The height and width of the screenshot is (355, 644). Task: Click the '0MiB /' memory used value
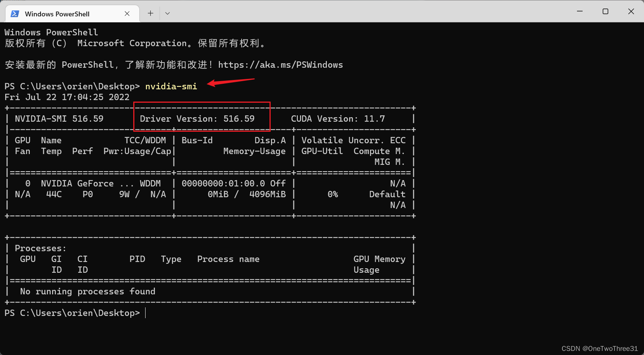point(223,194)
